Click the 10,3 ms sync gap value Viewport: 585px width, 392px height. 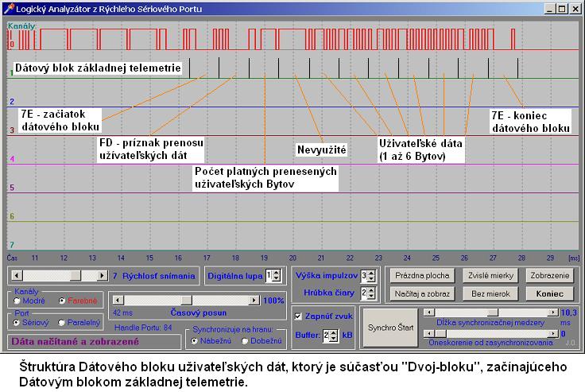pyautogui.click(x=568, y=312)
